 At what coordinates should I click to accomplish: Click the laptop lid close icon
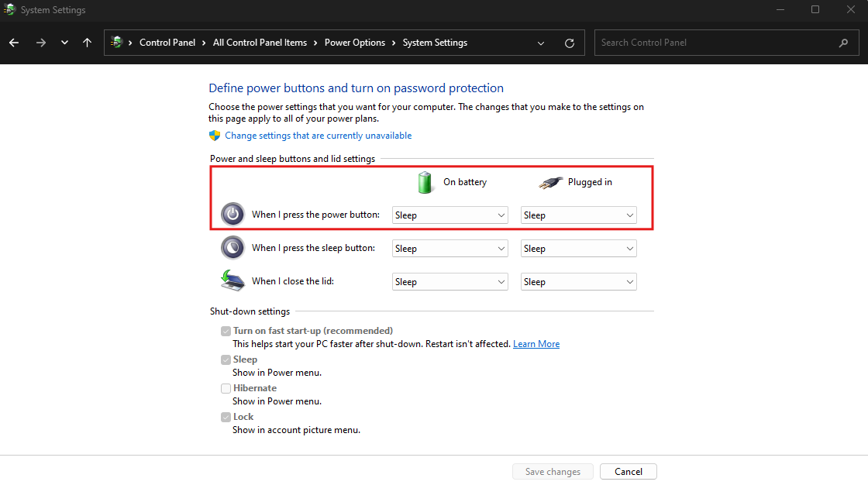pyautogui.click(x=232, y=280)
